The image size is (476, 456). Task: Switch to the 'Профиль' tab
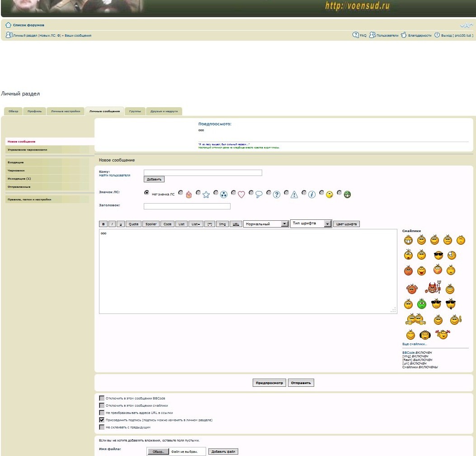pyautogui.click(x=34, y=111)
